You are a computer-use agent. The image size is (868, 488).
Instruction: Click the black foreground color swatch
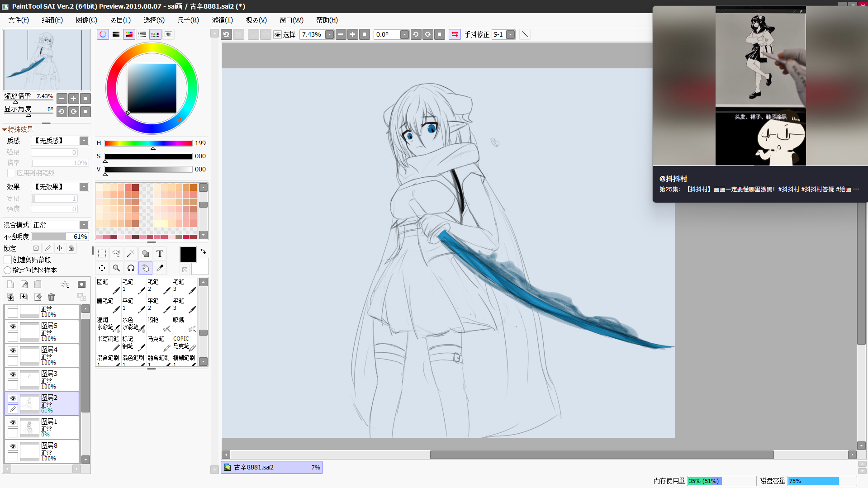click(188, 255)
